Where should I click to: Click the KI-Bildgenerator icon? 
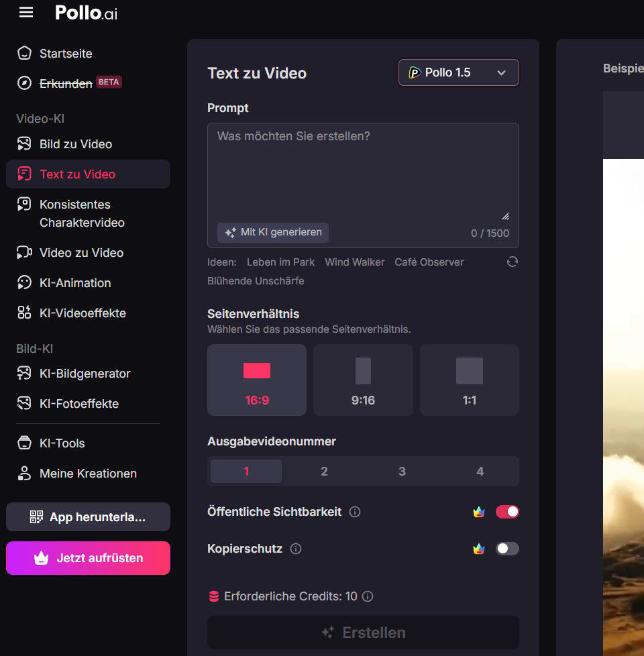pos(24,373)
